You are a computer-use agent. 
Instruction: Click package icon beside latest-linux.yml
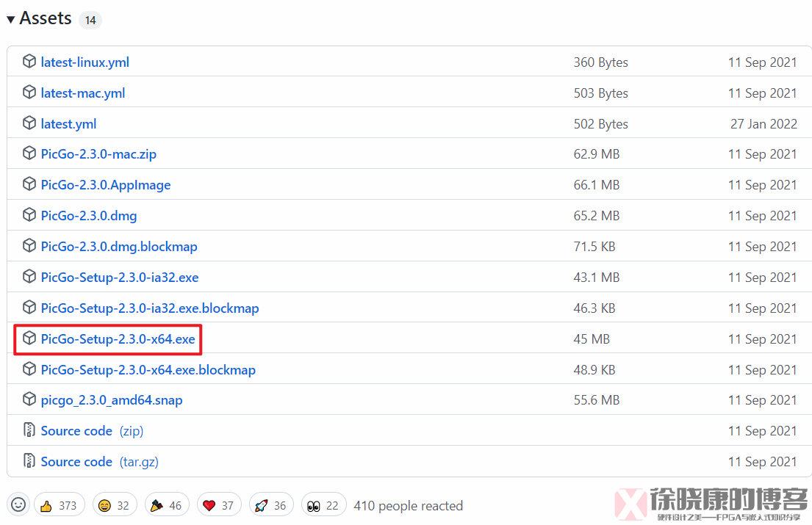[x=29, y=62]
